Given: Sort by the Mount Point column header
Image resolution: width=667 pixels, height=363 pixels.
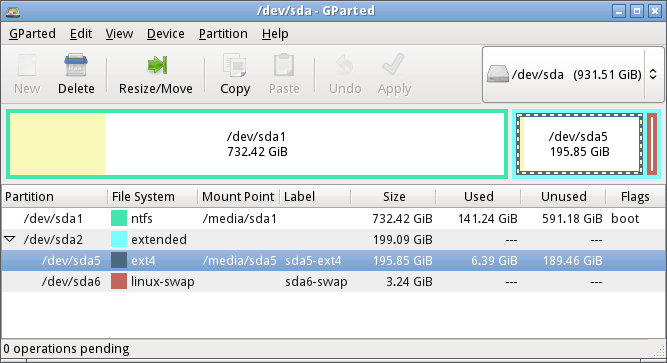Looking at the screenshot, I should coord(239,197).
